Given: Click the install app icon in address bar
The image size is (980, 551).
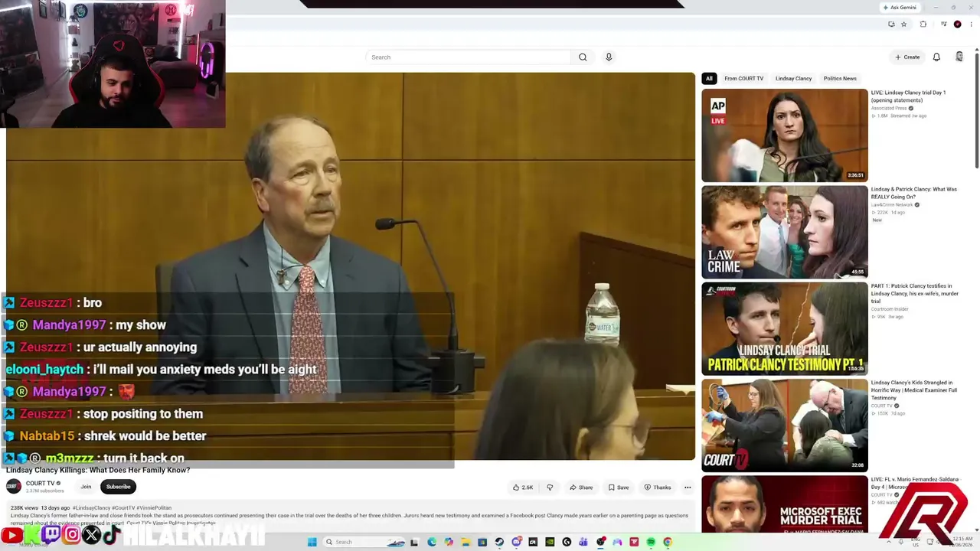Looking at the screenshot, I should click(891, 24).
